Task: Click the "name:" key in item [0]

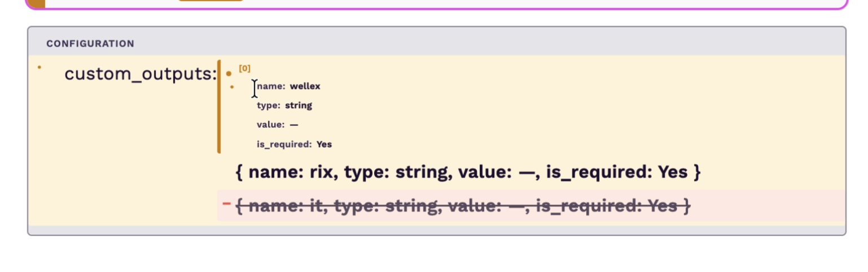Action: 271,86
